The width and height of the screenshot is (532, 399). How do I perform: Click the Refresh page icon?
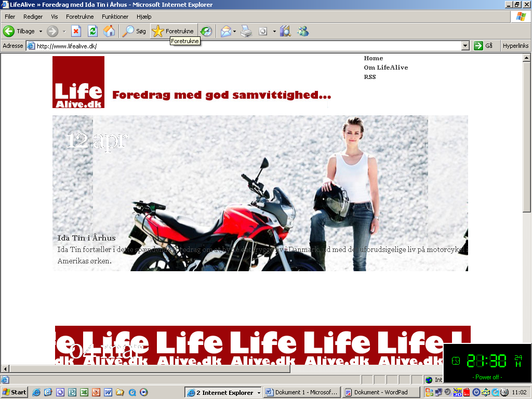click(92, 31)
